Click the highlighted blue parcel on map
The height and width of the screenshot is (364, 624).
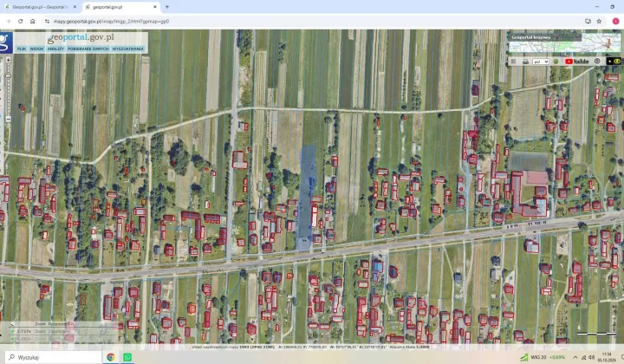306,198
